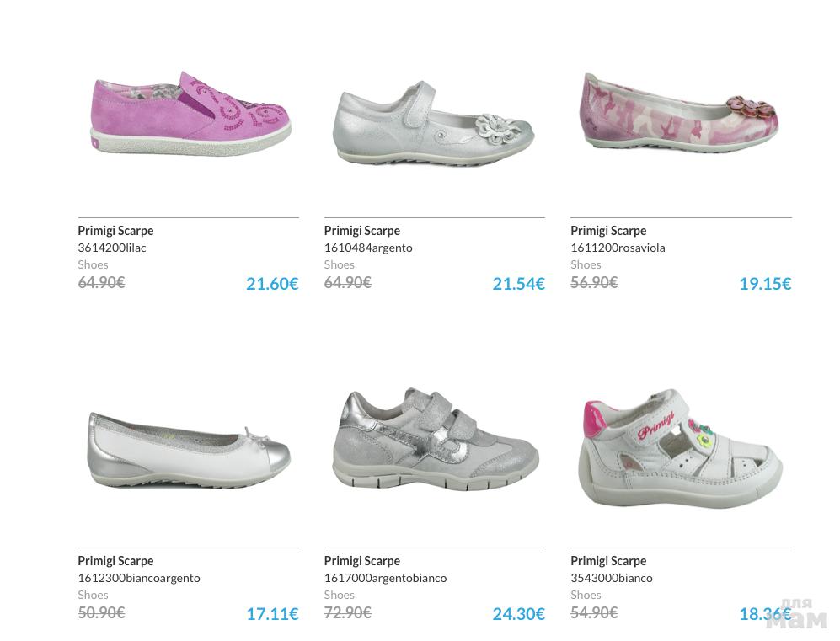
Task: Click the 21.60€ sale price
Action: [x=272, y=284]
